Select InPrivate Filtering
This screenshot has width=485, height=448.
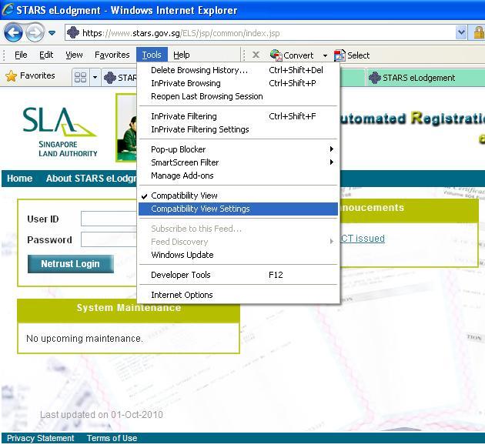click(238, 116)
